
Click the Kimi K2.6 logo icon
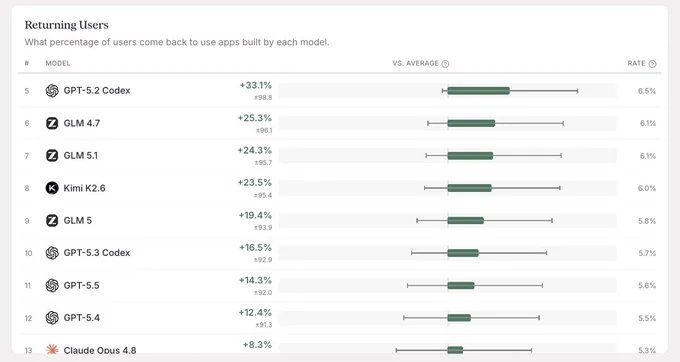coord(52,188)
